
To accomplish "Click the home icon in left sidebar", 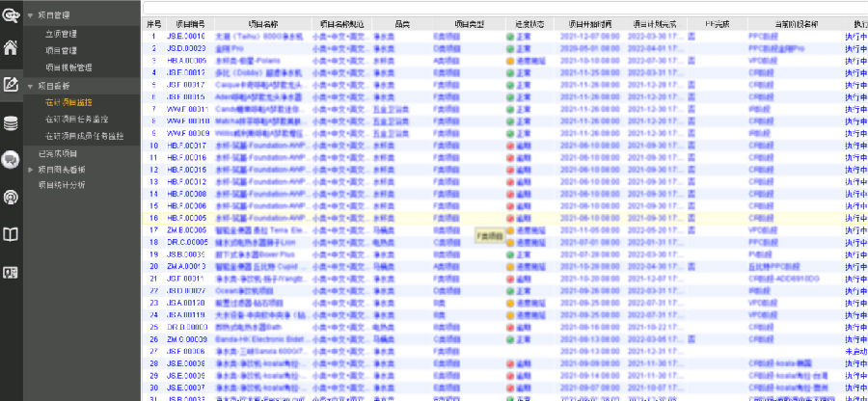I will pyautogui.click(x=11, y=47).
